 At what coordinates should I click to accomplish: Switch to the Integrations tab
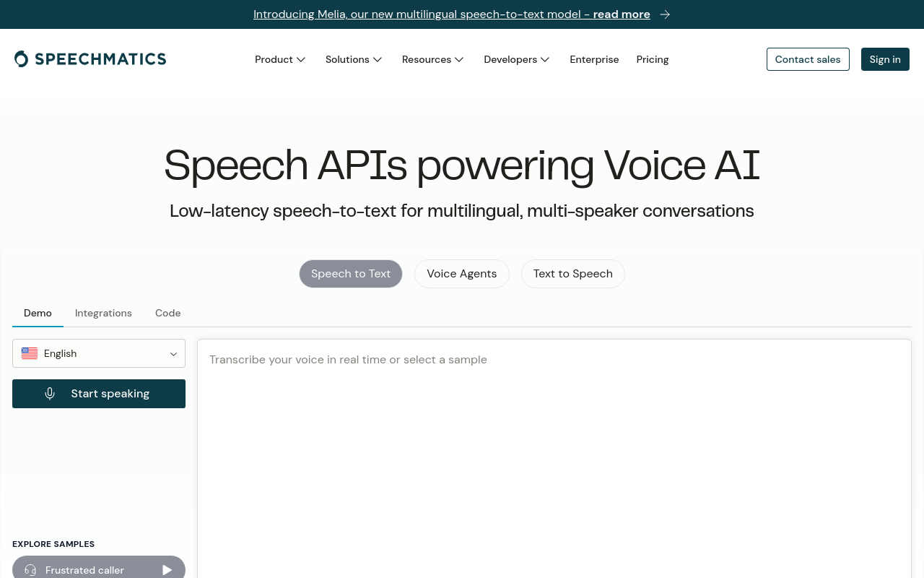[x=103, y=313]
